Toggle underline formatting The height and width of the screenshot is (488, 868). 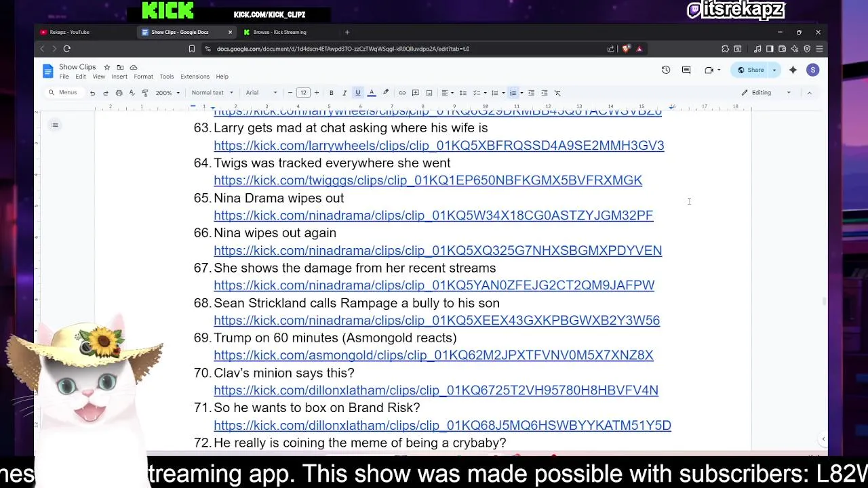pyautogui.click(x=358, y=93)
